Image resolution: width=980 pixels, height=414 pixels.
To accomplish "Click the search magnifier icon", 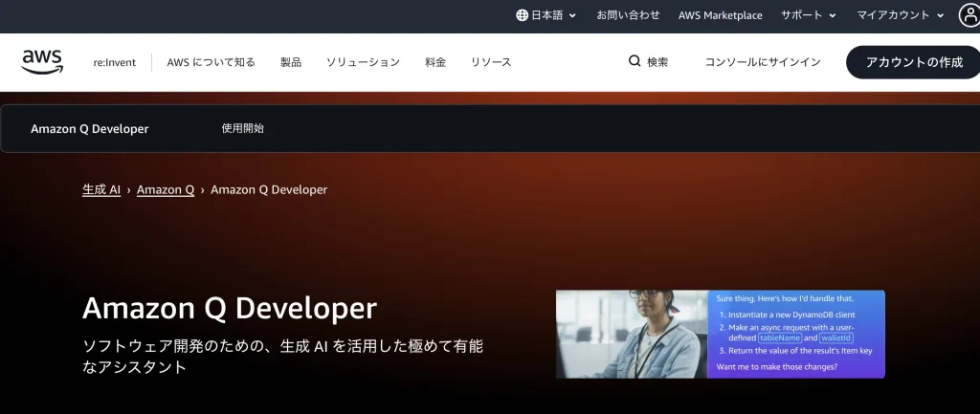I will [635, 61].
